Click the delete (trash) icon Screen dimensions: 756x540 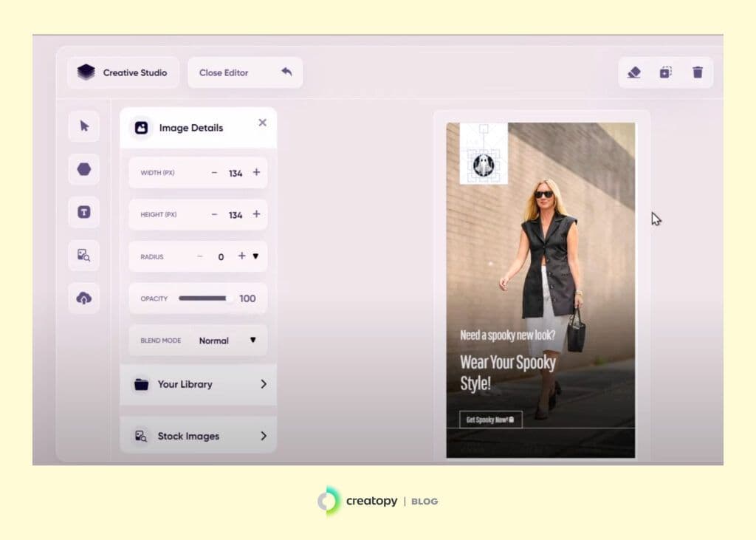(x=697, y=72)
